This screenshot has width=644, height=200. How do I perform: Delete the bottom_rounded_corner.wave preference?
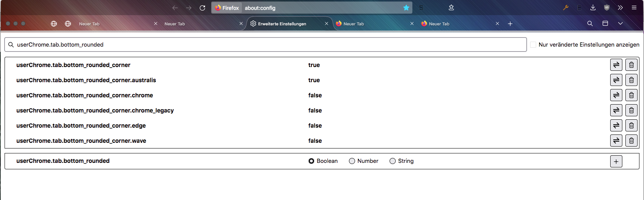pos(631,141)
